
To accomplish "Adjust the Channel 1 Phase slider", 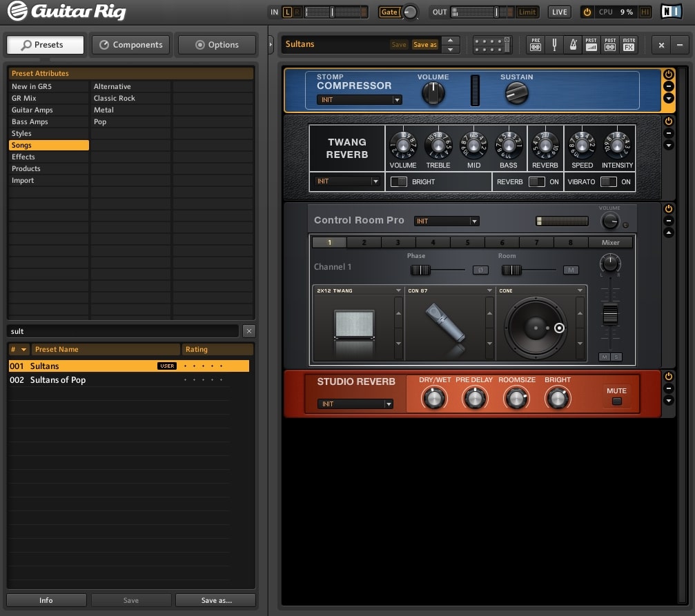I will point(420,270).
